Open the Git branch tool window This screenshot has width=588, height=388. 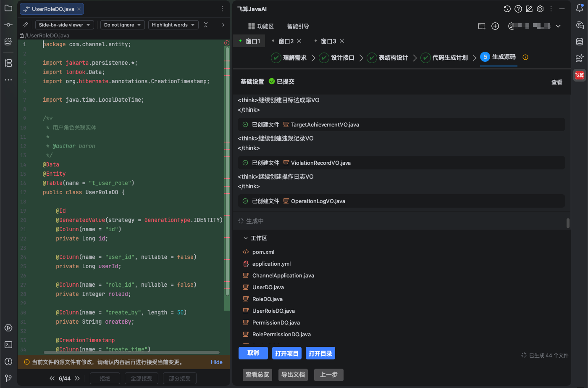pos(8,378)
